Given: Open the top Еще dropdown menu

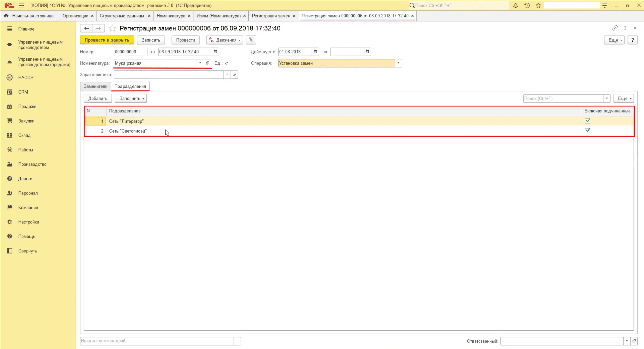Looking at the screenshot, I should (614, 40).
